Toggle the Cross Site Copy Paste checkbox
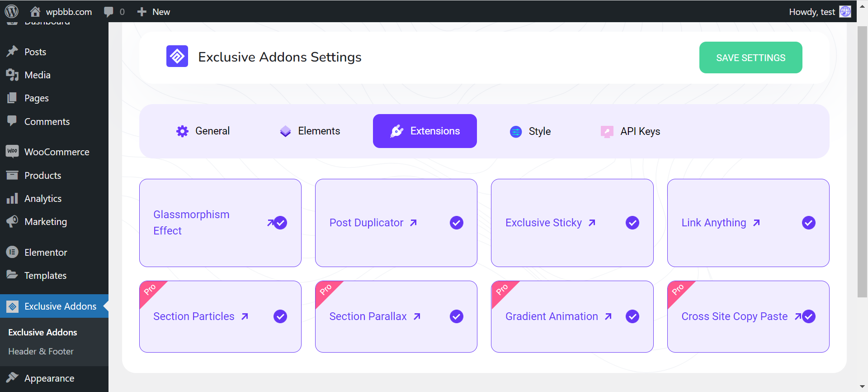 pyautogui.click(x=809, y=316)
